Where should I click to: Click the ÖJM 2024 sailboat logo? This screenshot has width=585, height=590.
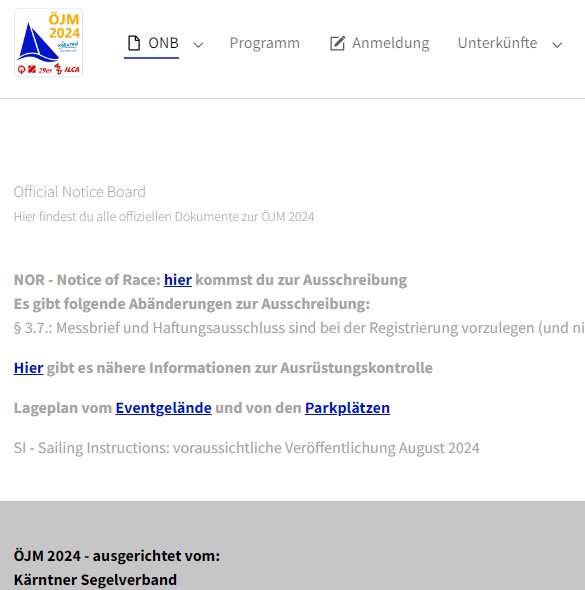pos(49,43)
